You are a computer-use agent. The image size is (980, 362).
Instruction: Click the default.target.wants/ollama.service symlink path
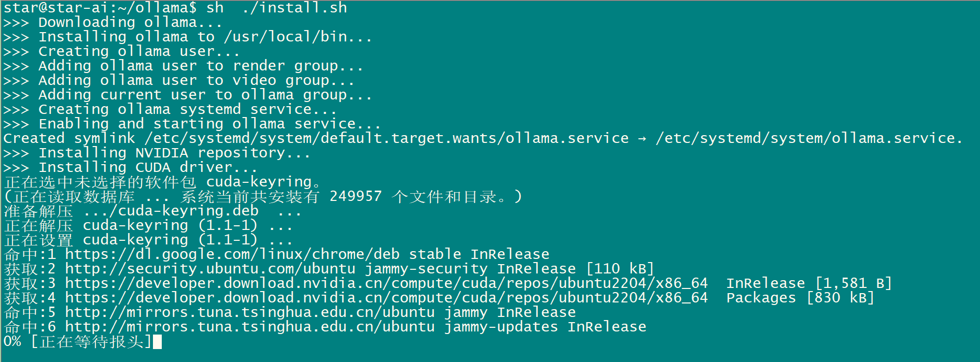click(386, 138)
